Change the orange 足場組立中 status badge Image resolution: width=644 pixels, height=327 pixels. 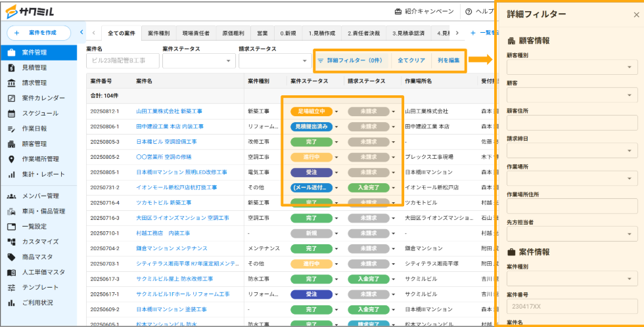pyautogui.click(x=311, y=112)
